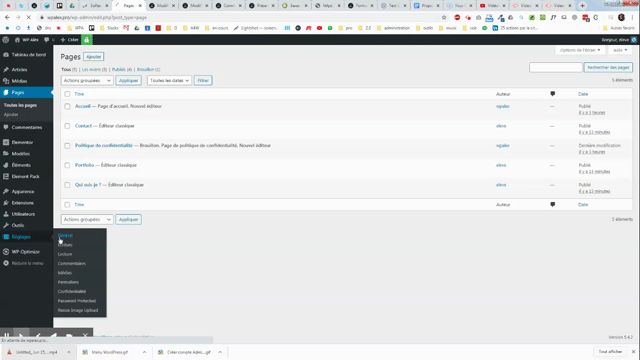Check Politique de confidentialité checkbox

[x=67, y=145]
